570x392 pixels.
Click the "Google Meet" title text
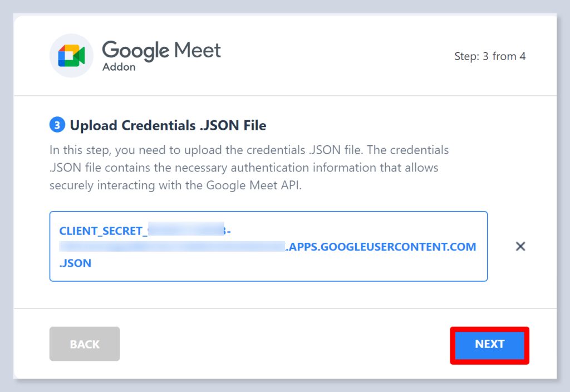(x=161, y=50)
